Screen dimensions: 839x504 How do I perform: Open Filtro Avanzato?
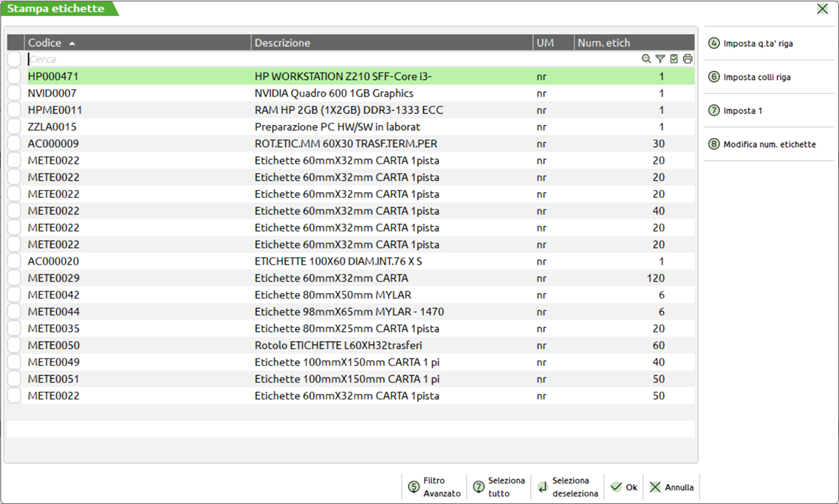(x=434, y=487)
